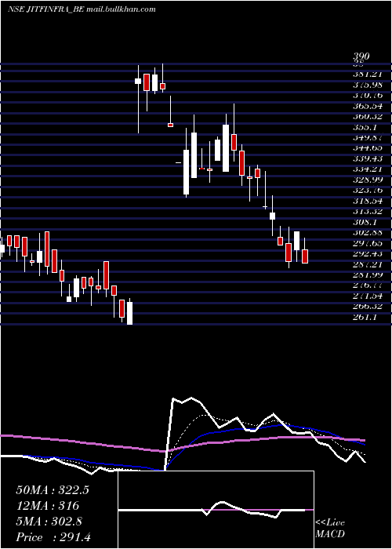This screenshot has width=392, height=549.
Task: Click the 50MA : 322.5 readout
Action: (x=53, y=490)
